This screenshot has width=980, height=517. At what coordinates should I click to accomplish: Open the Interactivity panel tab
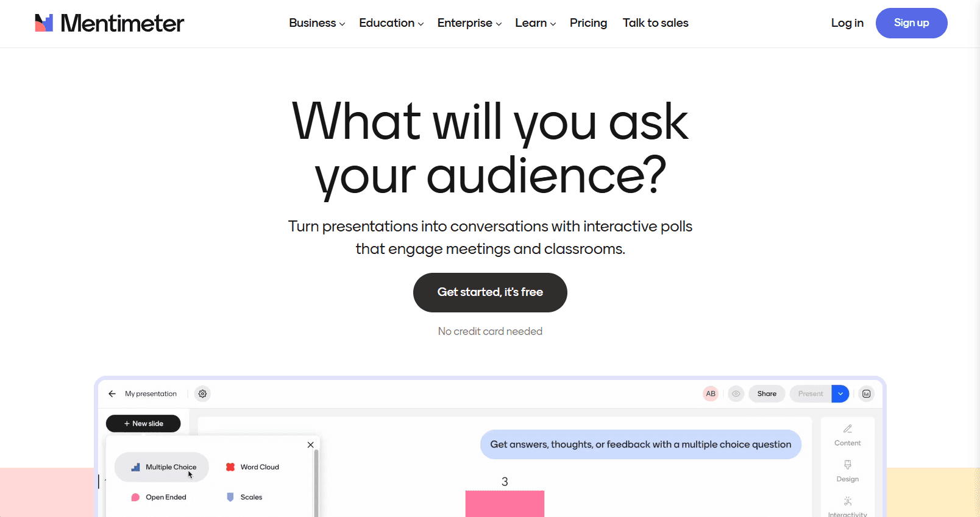847,507
